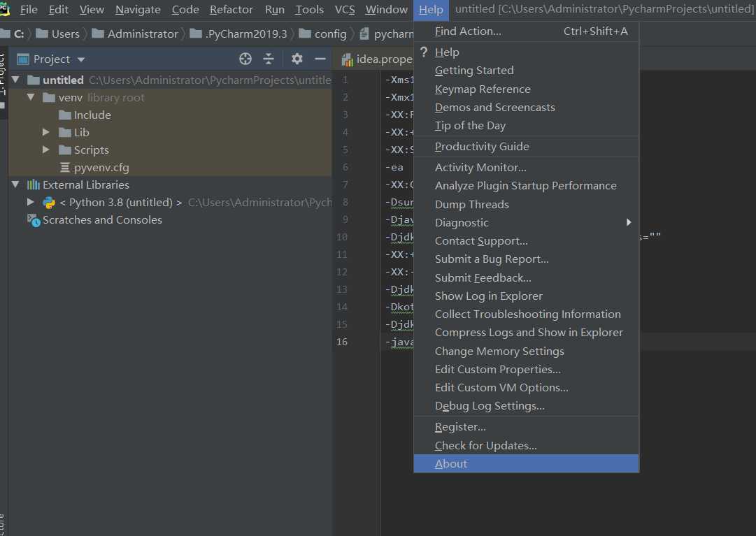The width and height of the screenshot is (756, 536).
Task: Collapse all with the Project panel icon
Action: 269,59
